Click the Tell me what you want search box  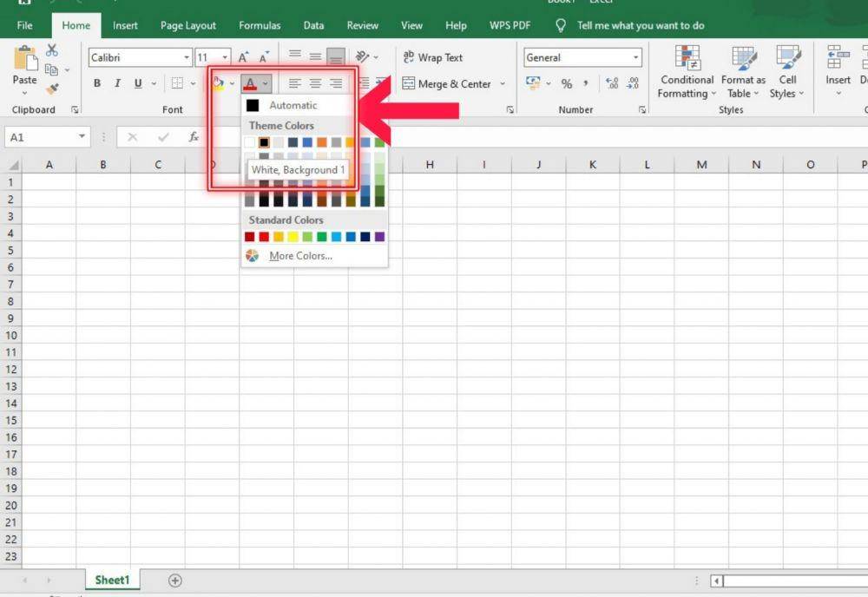(641, 25)
